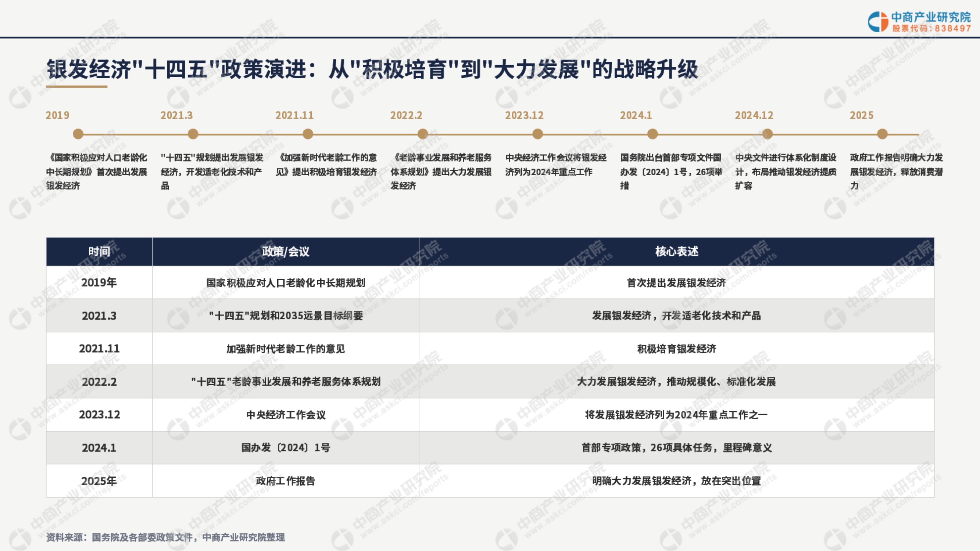Select the cell 积极培育银发经济
The image size is (980, 551).
click(676, 348)
